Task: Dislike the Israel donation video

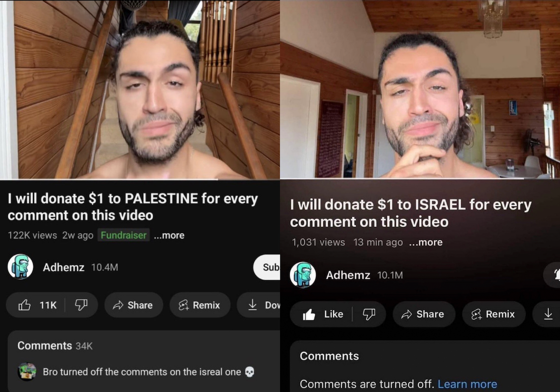Action: (x=369, y=314)
